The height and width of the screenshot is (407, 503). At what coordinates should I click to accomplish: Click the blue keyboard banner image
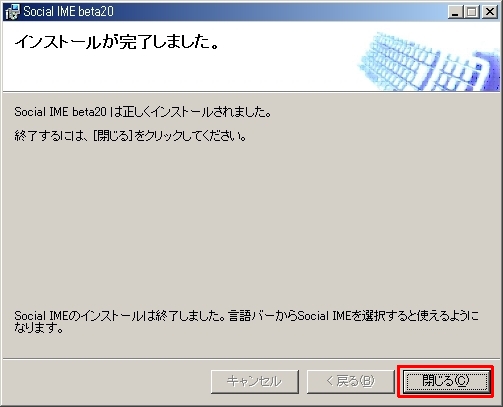429,61
